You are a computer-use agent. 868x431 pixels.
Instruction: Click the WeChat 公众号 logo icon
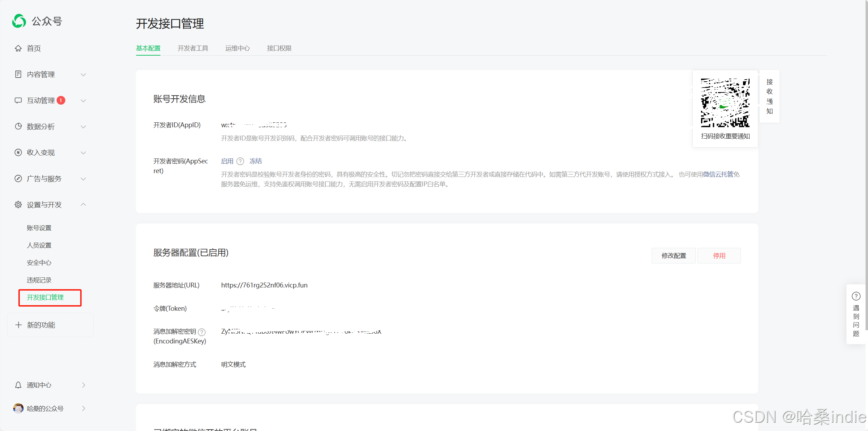(x=19, y=21)
